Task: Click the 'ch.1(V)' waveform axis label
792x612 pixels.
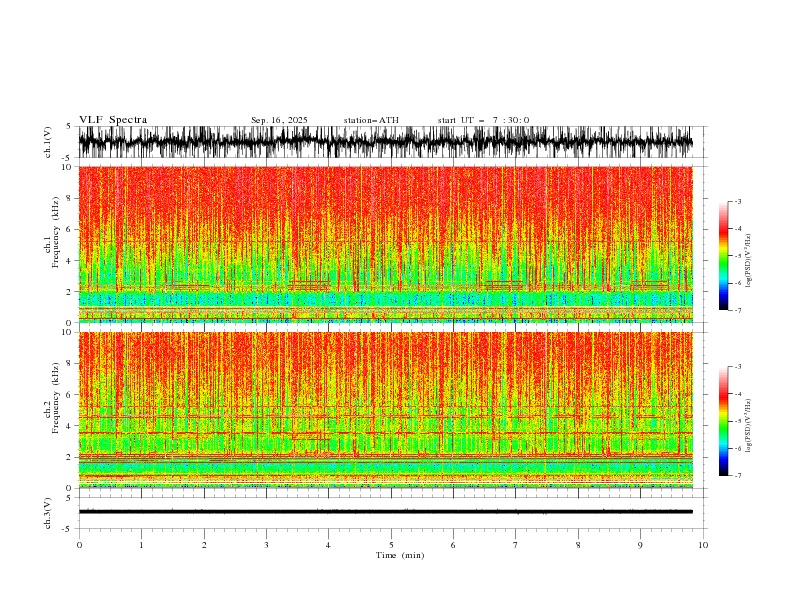Action: [x=48, y=142]
